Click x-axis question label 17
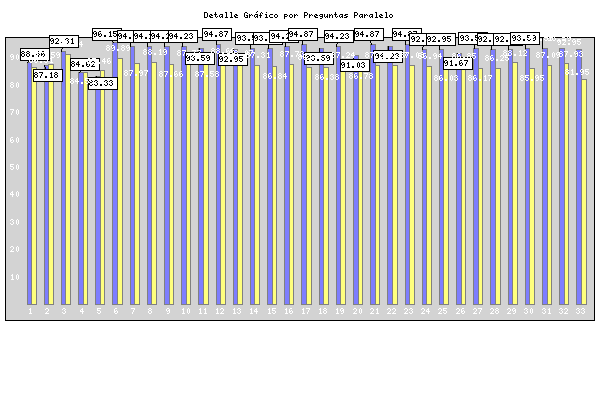Screen dimensions: 600x400 (x=305, y=311)
